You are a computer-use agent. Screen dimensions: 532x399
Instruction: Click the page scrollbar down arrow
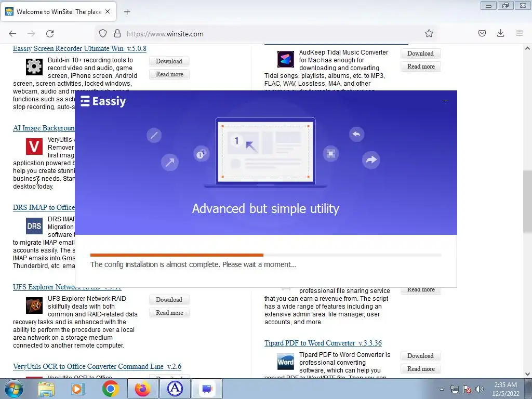527,374
